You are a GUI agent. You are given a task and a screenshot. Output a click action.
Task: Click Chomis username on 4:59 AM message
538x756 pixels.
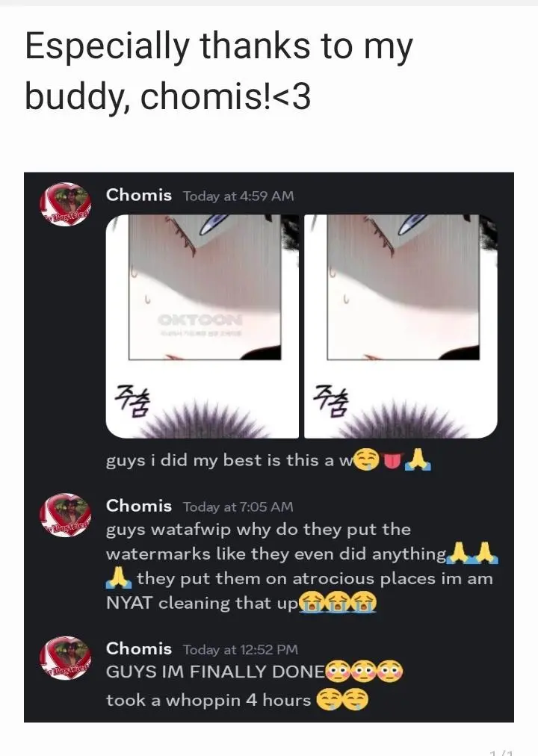(139, 195)
